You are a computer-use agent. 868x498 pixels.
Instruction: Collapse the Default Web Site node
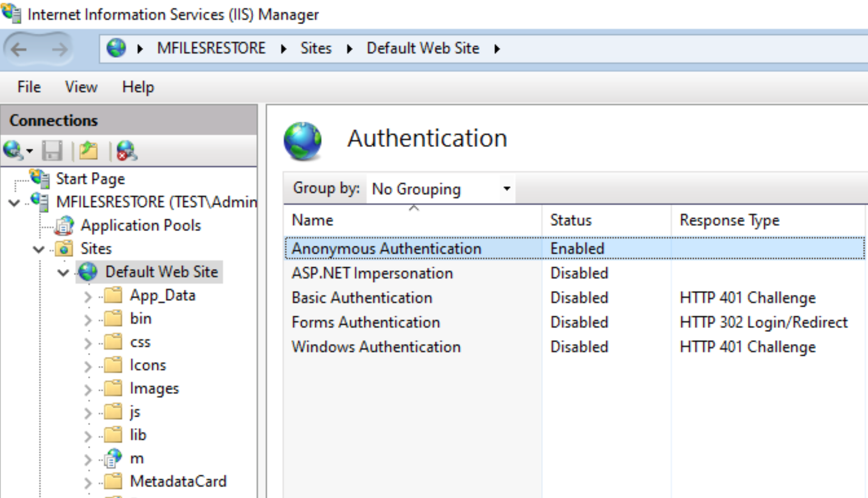click(x=63, y=273)
